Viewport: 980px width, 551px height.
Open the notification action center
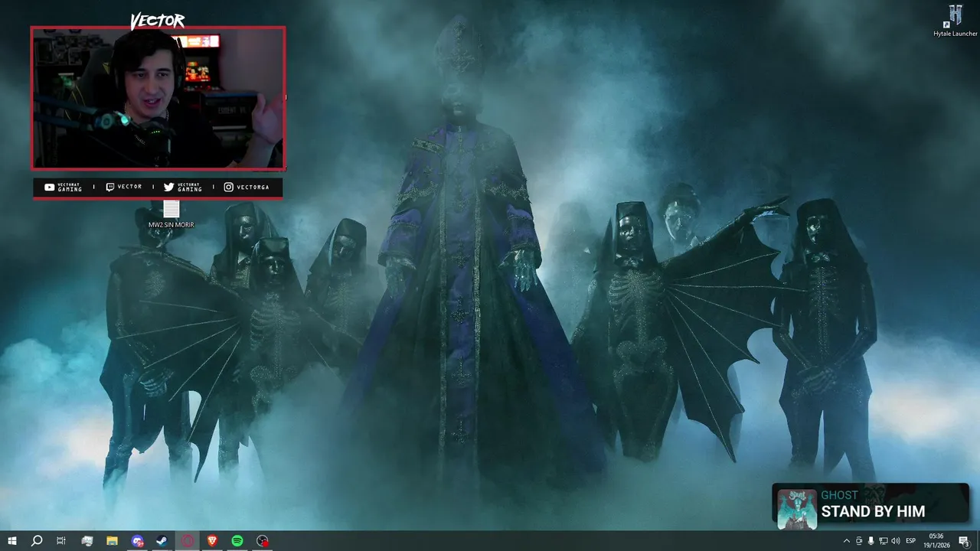click(964, 541)
